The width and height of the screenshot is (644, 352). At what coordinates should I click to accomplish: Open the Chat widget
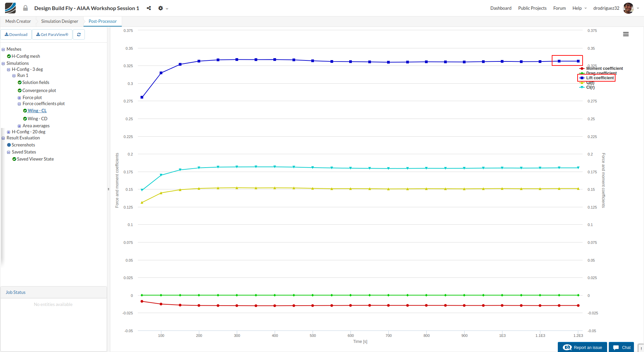pyautogui.click(x=622, y=347)
